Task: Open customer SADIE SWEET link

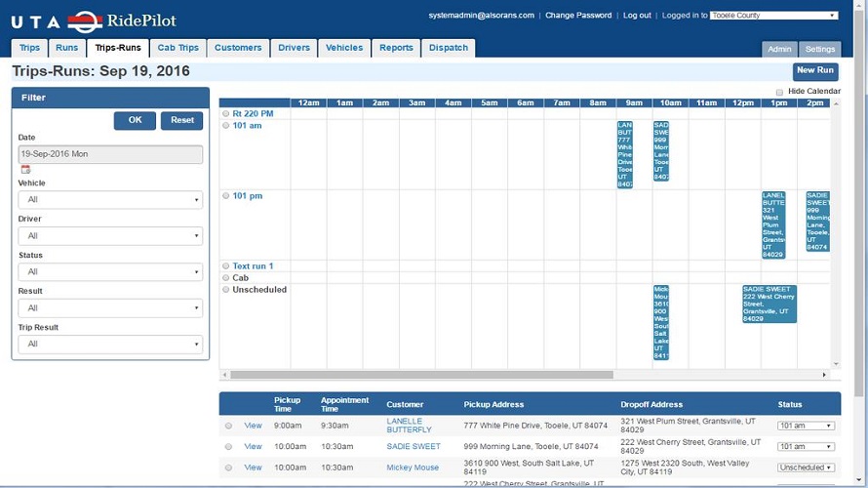Action: tap(414, 446)
